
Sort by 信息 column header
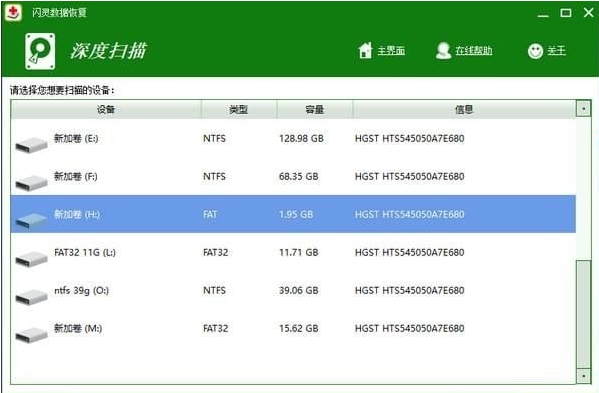(464, 110)
